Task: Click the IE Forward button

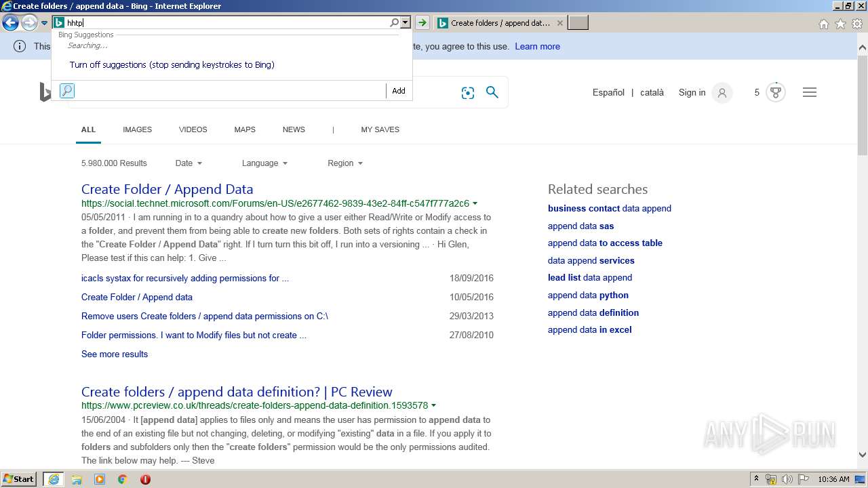Action: (x=29, y=23)
